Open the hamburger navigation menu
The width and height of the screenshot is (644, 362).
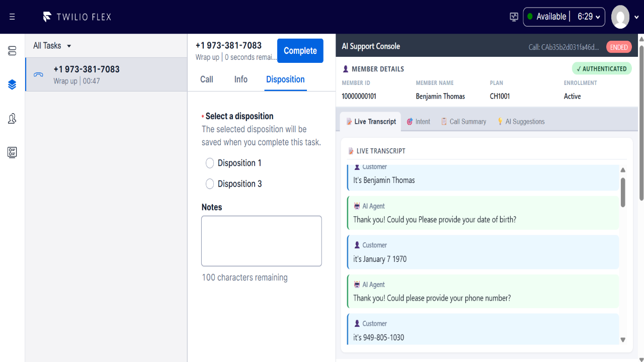pos(12,17)
